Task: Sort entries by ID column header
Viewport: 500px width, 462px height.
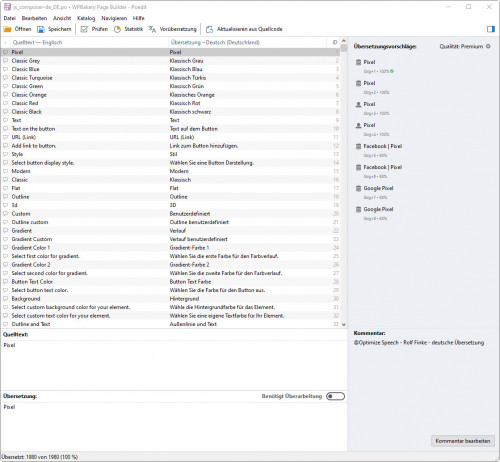Action: click(x=335, y=42)
